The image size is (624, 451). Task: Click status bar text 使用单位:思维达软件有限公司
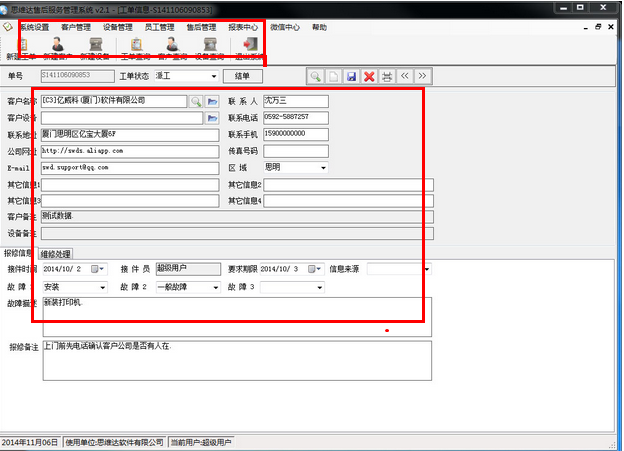click(x=115, y=443)
